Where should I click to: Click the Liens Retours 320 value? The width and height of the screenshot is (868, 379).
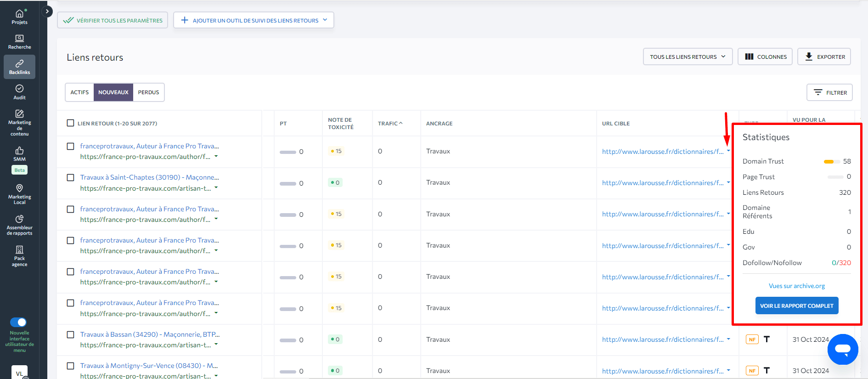(845, 192)
